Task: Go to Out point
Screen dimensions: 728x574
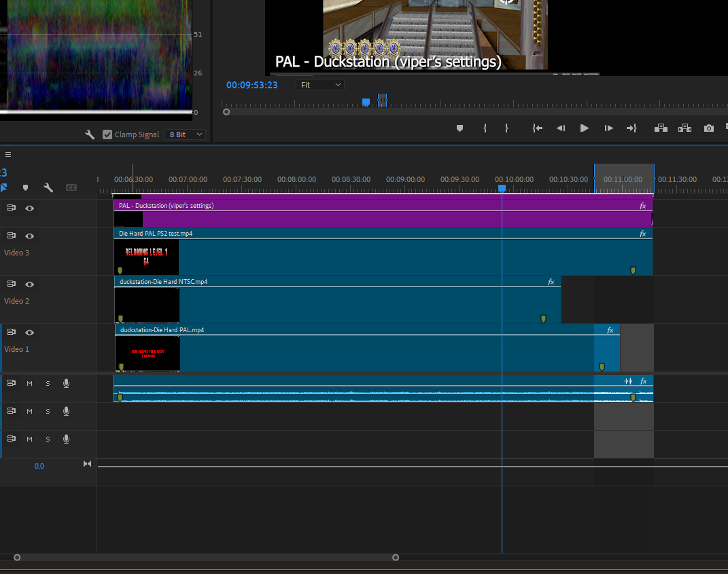Action: tap(631, 128)
